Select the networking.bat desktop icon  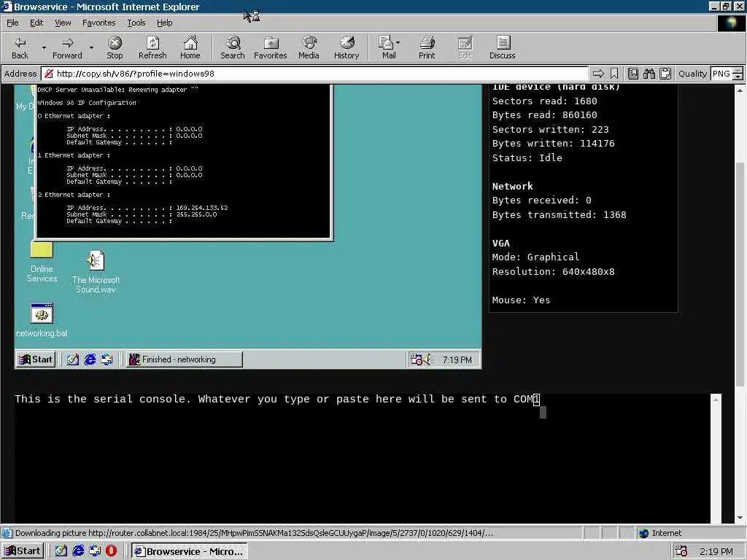pos(42,320)
